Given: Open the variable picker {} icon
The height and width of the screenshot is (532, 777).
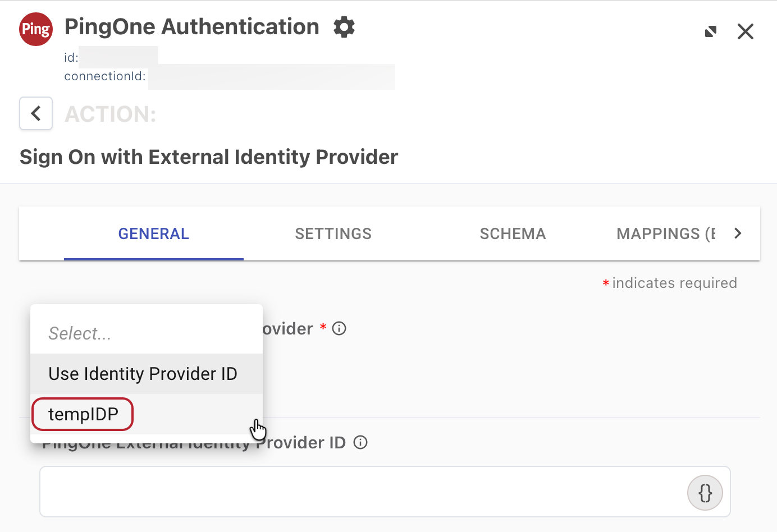Looking at the screenshot, I should (x=705, y=492).
